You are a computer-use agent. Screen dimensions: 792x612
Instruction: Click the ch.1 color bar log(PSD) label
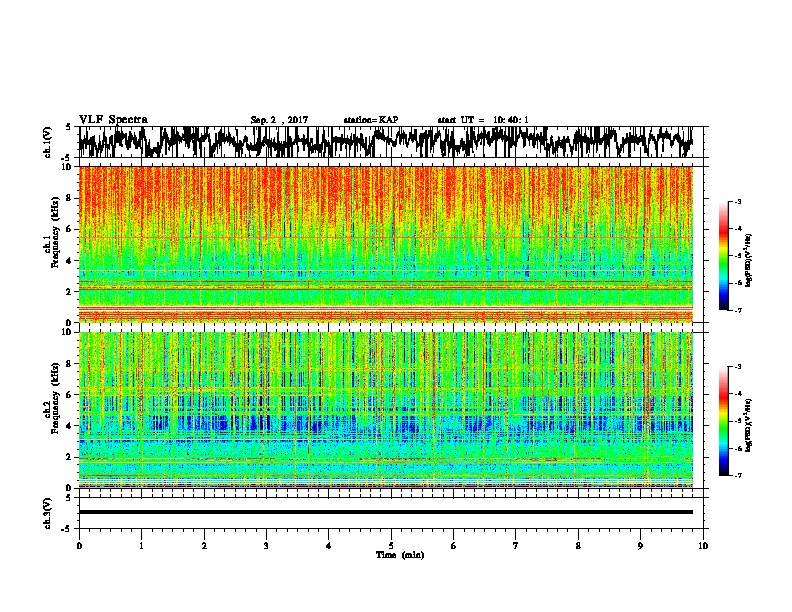749,261
